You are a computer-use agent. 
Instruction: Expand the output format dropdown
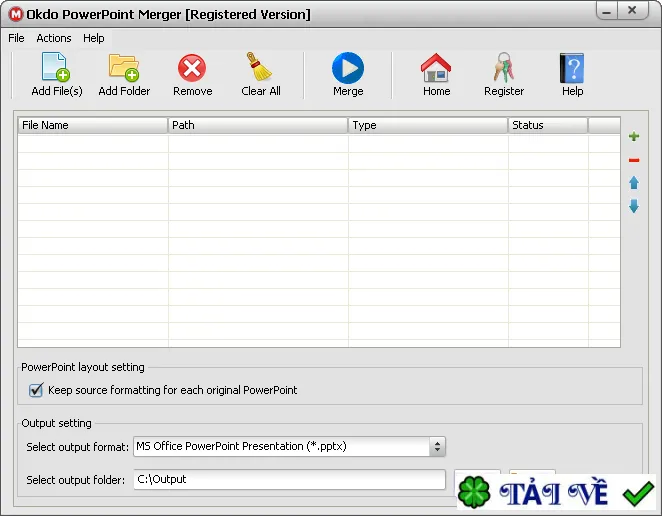(437, 446)
